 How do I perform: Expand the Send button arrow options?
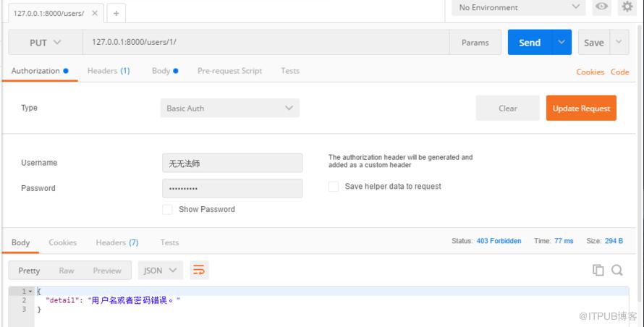point(561,42)
